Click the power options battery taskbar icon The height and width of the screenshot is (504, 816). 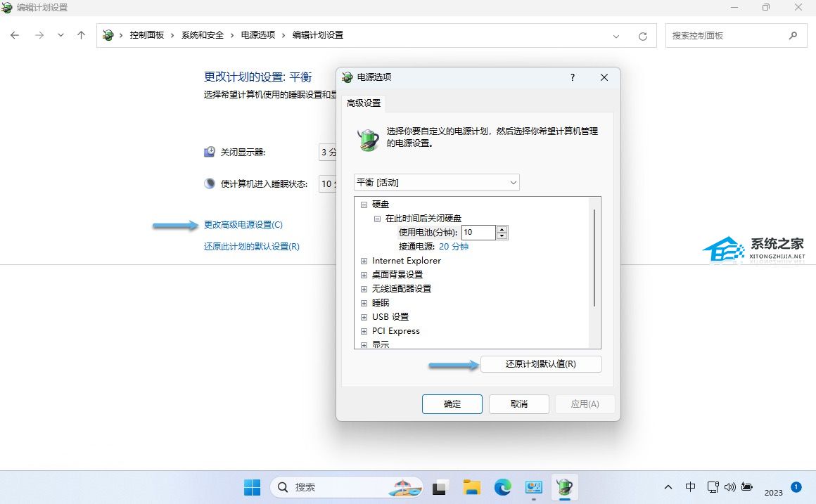coord(565,487)
